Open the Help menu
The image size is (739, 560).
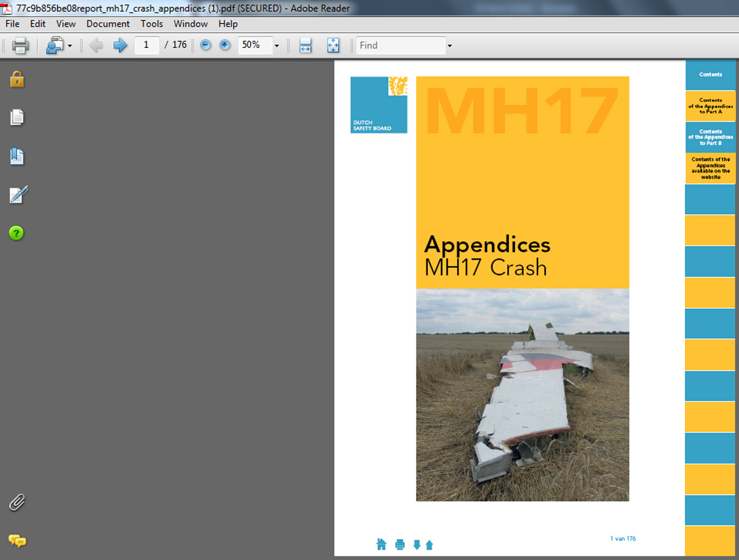tap(228, 24)
